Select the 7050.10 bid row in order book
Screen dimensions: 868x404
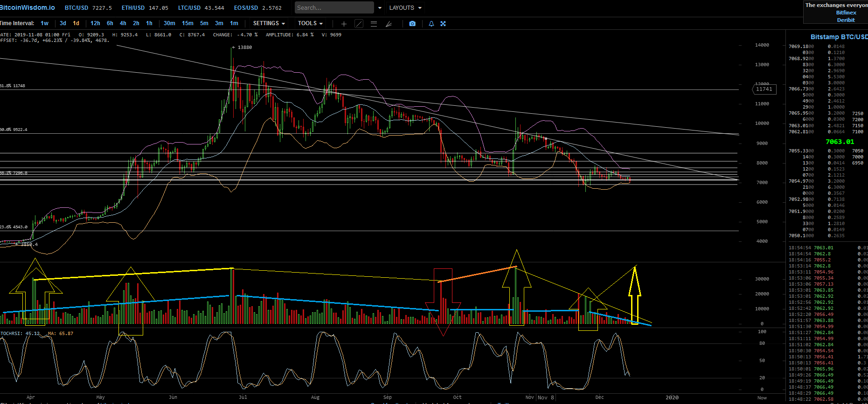(x=817, y=236)
